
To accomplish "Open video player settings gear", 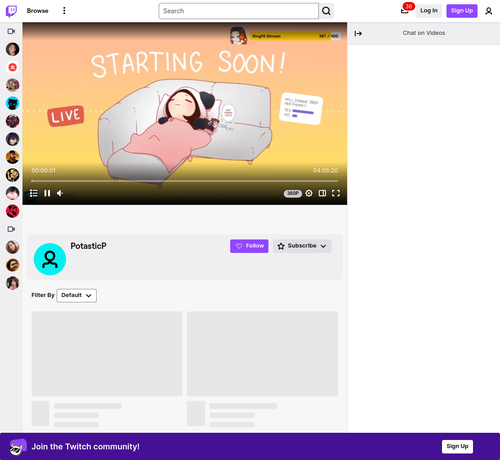I will click(309, 193).
